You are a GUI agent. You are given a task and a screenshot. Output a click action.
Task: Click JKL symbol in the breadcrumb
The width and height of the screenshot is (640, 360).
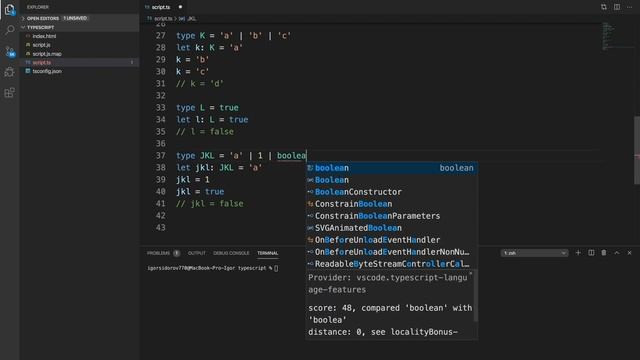[x=191, y=19]
